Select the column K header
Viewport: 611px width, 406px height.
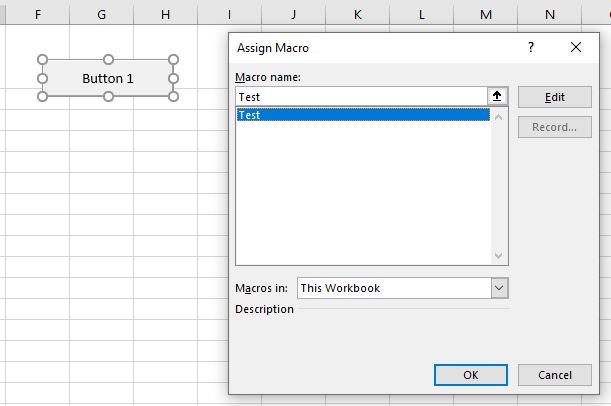click(357, 15)
